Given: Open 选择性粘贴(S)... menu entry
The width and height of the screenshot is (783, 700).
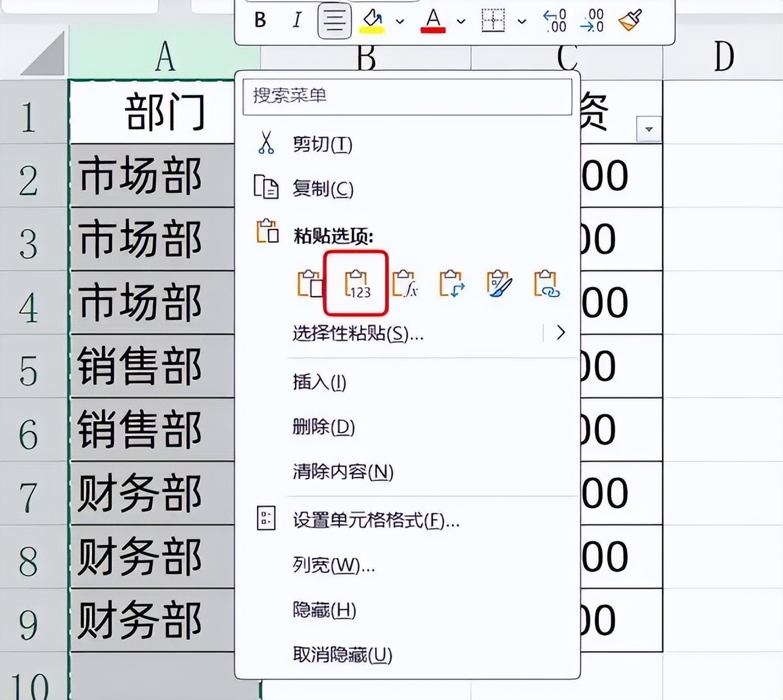Looking at the screenshot, I should pos(358,333).
